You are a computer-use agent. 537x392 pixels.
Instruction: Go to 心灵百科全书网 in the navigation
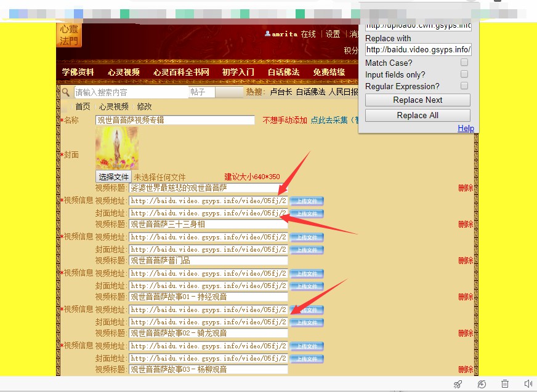click(x=181, y=72)
